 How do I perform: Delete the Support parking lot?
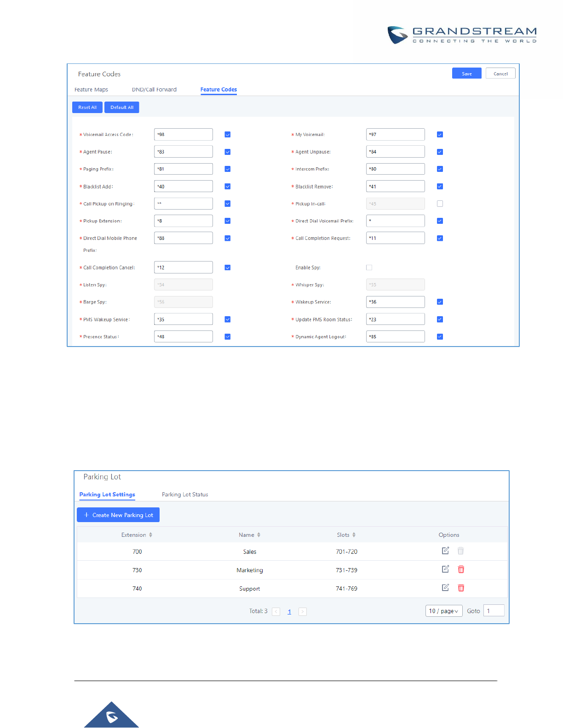[x=461, y=588]
